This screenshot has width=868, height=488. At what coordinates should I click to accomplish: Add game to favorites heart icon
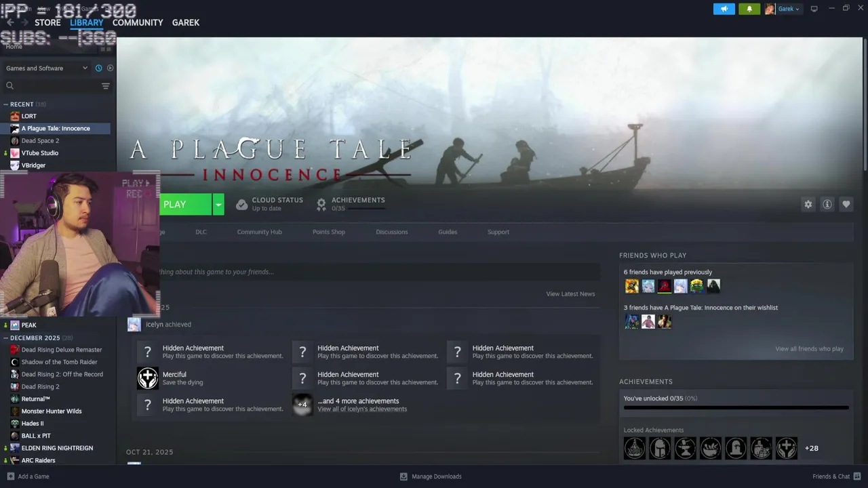coord(846,204)
